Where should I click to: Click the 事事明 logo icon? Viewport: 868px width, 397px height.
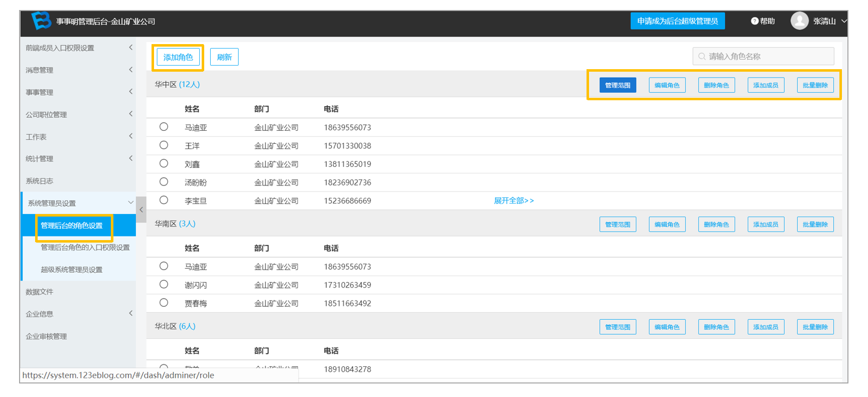click(41, 21)
